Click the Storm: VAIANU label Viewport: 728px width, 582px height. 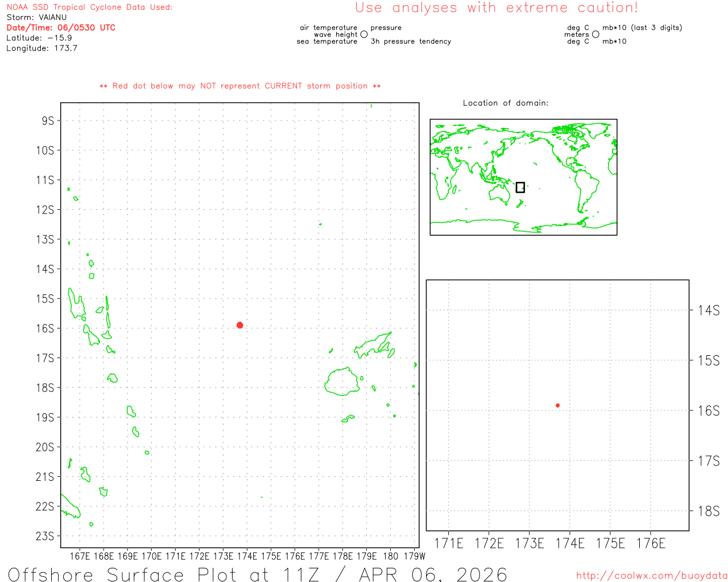[36, 18]
